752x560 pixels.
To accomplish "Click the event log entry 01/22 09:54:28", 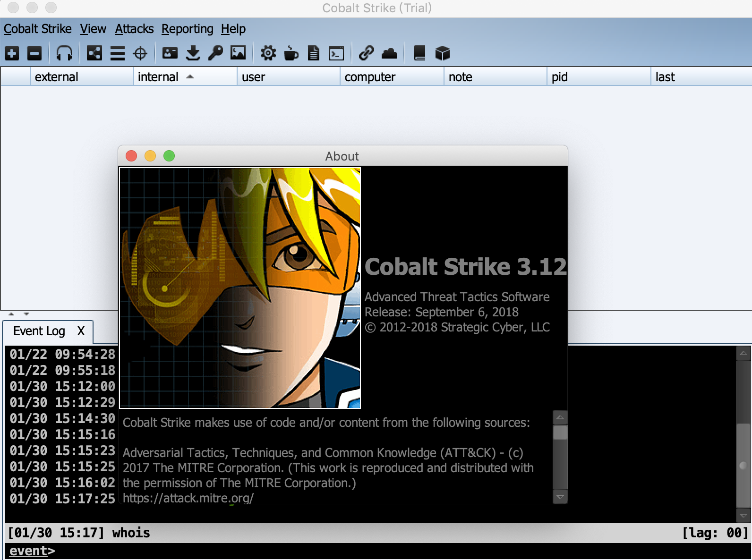I will tap(62, 354).
